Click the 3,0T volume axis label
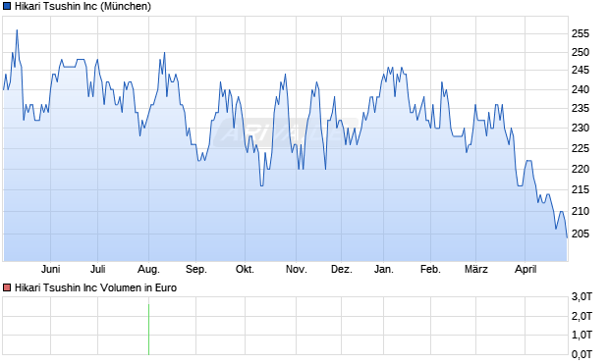Screen dimensions: 609x364 (x=581, y=297)
